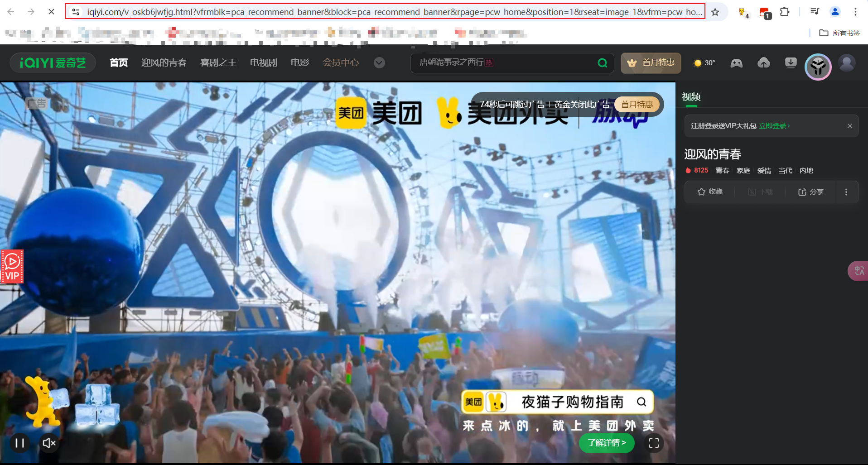The image size is (868, 465).
Task: Open the gray user login avatar
Action: [x=847, y=63]
